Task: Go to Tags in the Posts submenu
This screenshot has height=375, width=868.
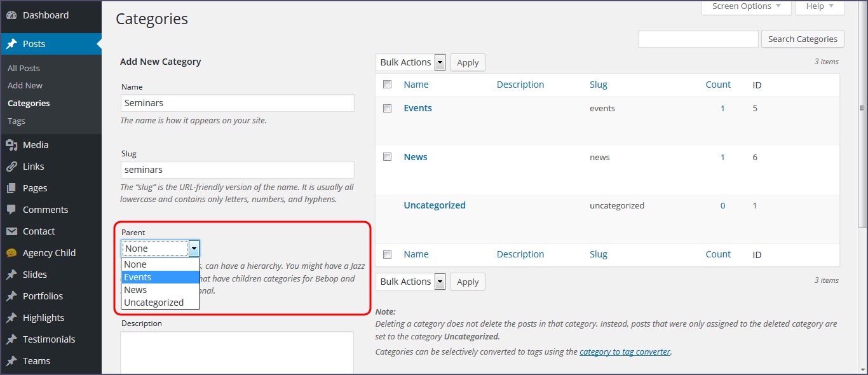Action: [x=17, y=121]
